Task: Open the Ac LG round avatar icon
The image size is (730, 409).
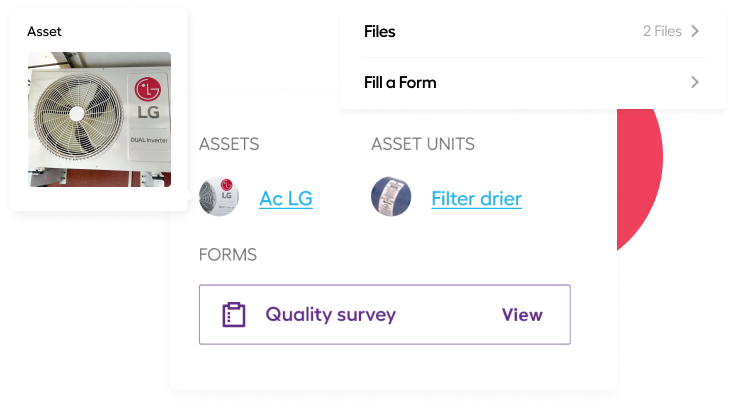Action: tap(219, 196)
